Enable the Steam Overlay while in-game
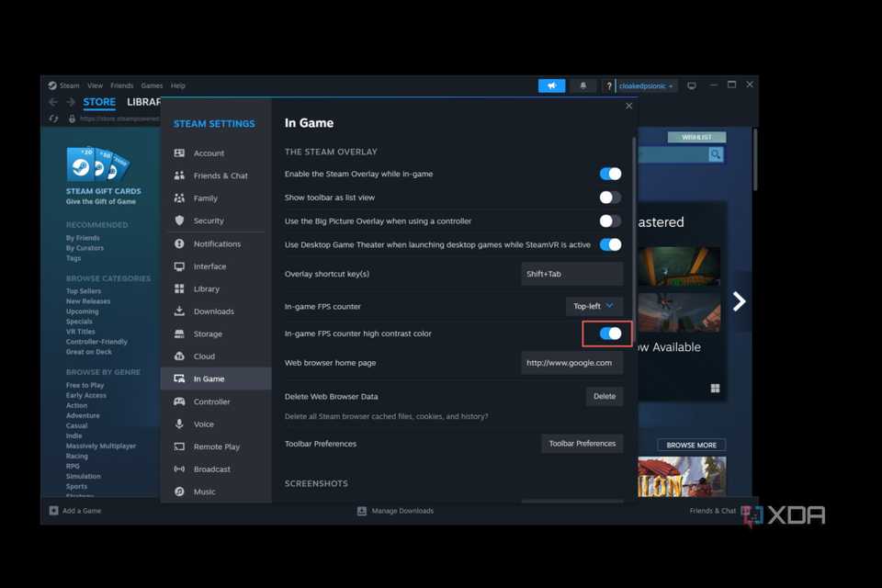The image size is (882, 588). click(611, 174)
